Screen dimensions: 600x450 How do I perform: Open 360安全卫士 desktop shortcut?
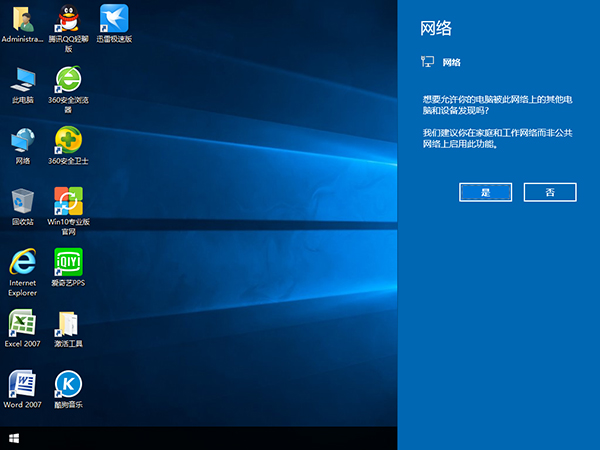[x=68, y=141]
